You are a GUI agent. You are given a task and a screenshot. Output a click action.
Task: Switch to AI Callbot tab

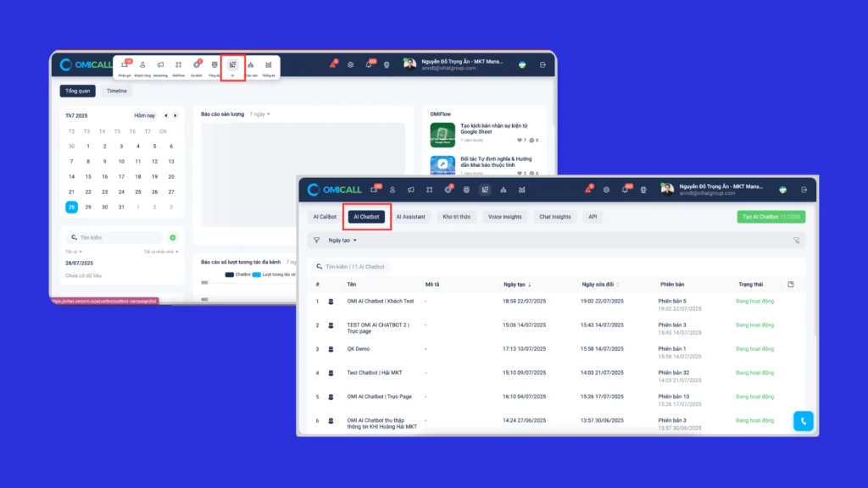coord(325,217)
